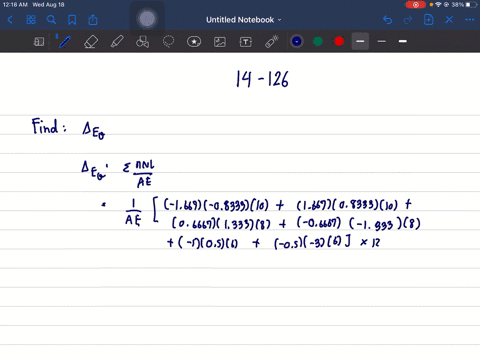The width and height of the screenshot is (480, 360).
Task: Select the Highlighter tool
Action: coord(117,42)
